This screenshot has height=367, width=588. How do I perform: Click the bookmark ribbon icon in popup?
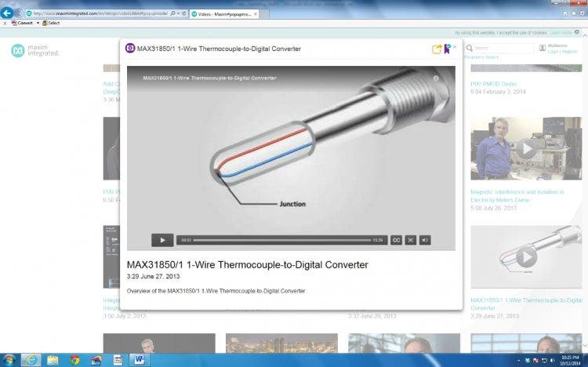(x=447, y=49)
